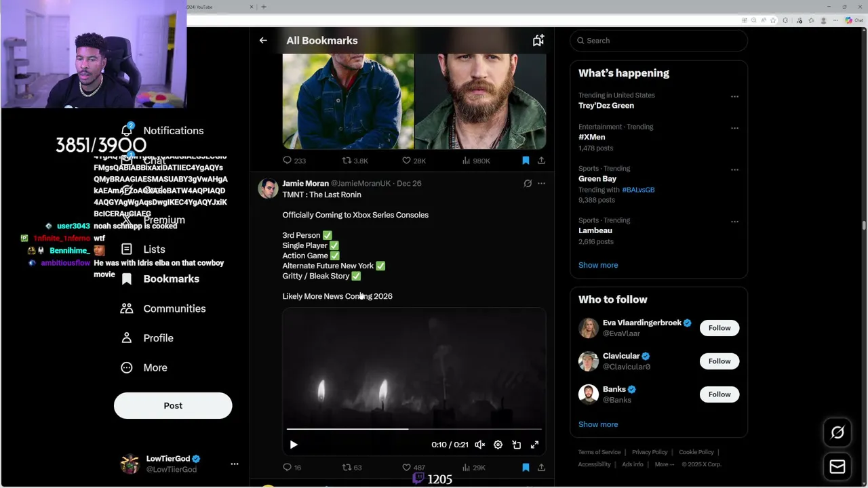Reply to Jamie Moran's post
This screenshot has width=868, height=488.
[x=287, y=467]
